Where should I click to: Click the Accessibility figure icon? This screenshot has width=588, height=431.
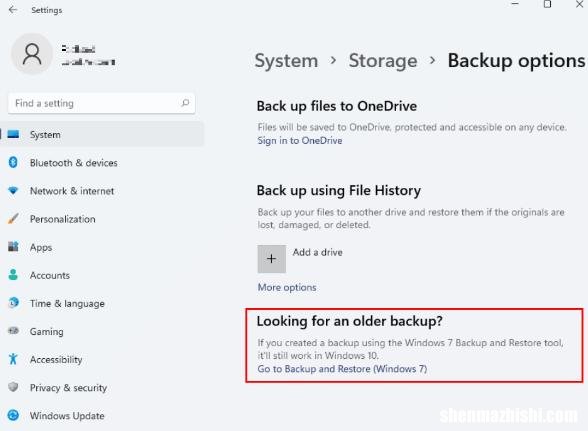tap(13, 359)
